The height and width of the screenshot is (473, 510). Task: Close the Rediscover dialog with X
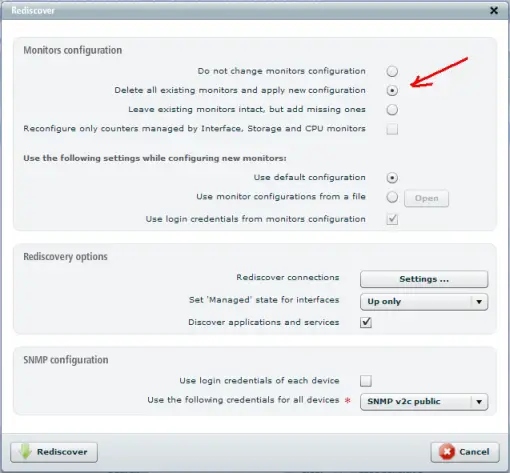click(x=494, y=11)
